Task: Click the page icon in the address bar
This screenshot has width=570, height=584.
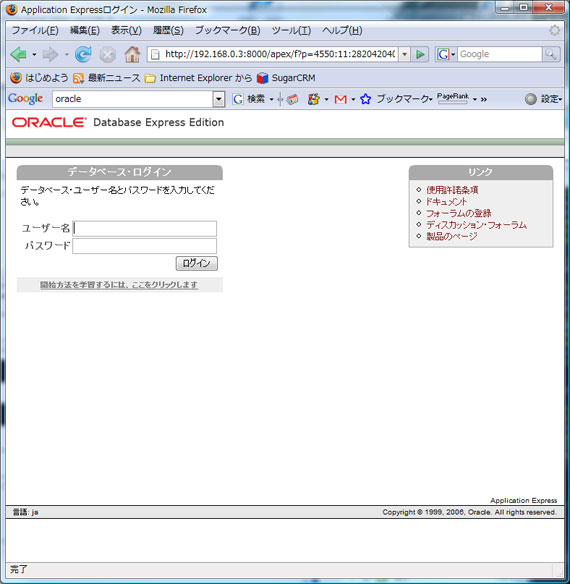Action: tap(155, 55)
